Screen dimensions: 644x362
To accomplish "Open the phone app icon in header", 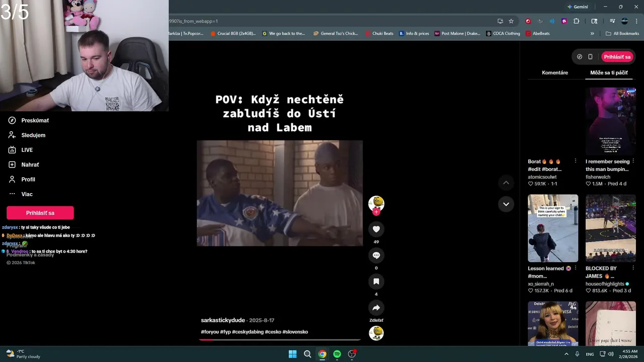I will click(590, 57).
